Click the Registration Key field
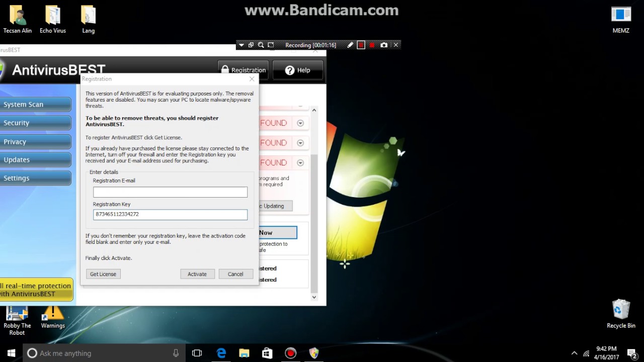Screen dimensions: 644x362 (x=170, y=215)
